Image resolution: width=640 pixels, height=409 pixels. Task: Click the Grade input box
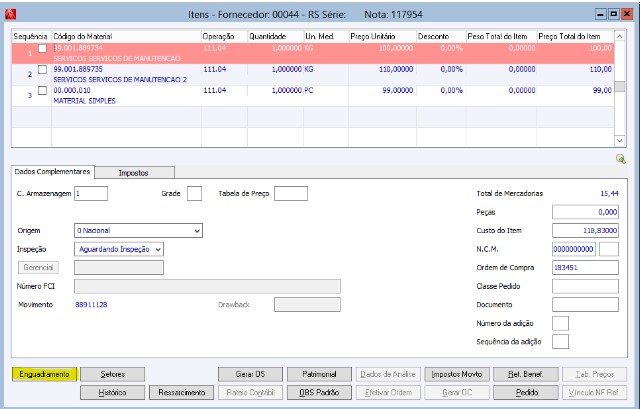click(194, 193)
